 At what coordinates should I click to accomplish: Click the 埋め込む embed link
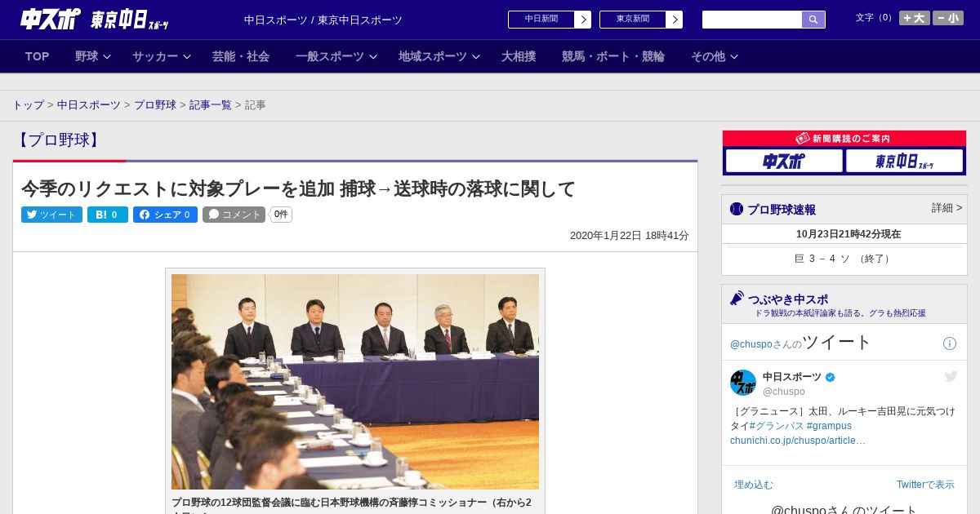(x=753, y=485)
